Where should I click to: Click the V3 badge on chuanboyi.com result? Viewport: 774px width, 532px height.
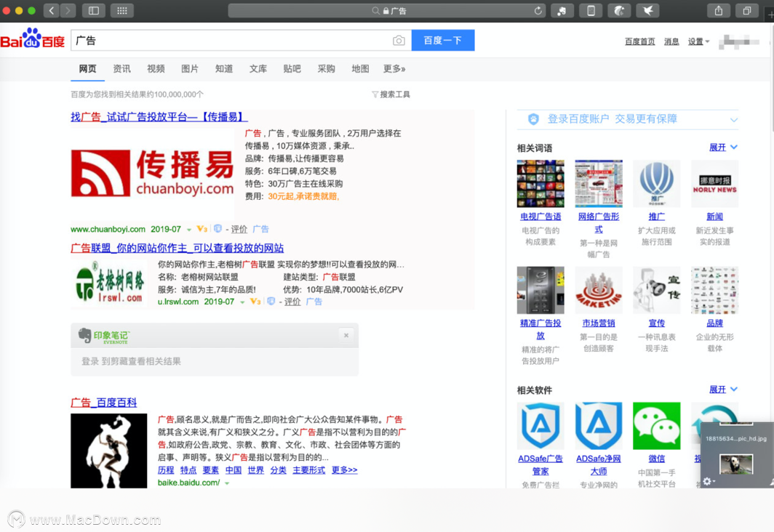202,229
